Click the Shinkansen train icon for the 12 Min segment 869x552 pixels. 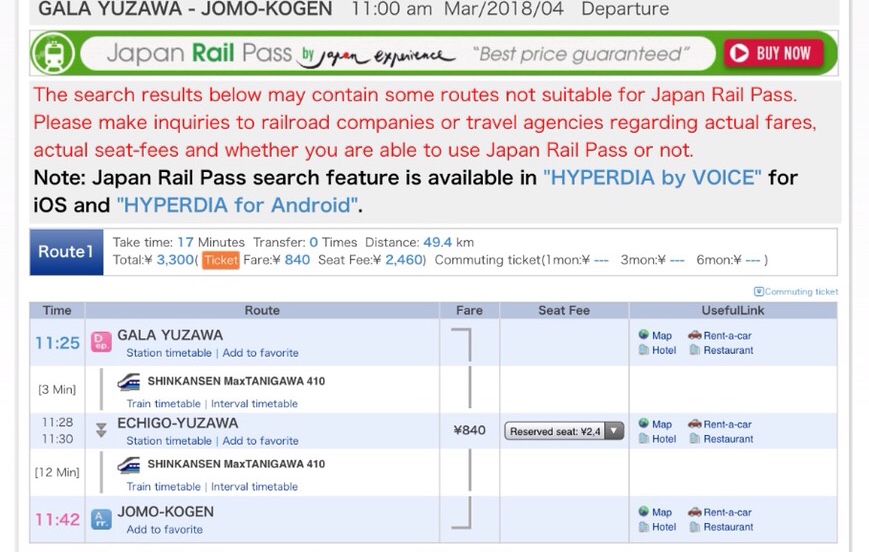coord(129,465)
